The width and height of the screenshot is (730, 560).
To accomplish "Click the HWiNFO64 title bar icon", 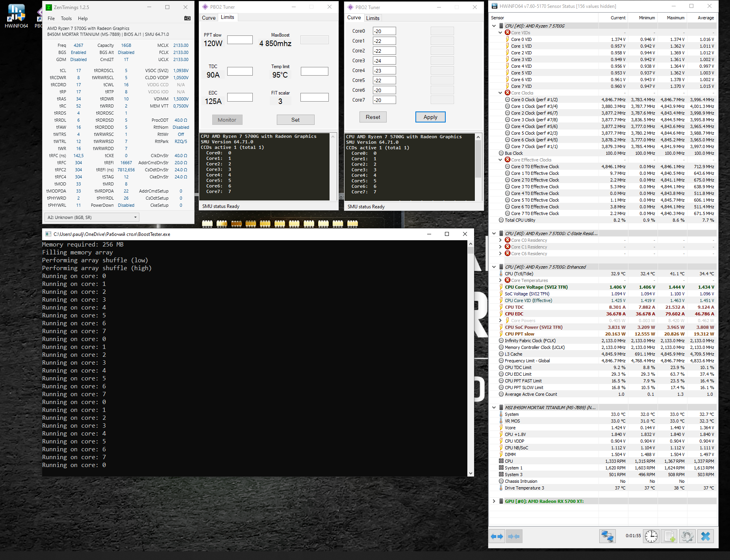I will click(x=495, y=6).
